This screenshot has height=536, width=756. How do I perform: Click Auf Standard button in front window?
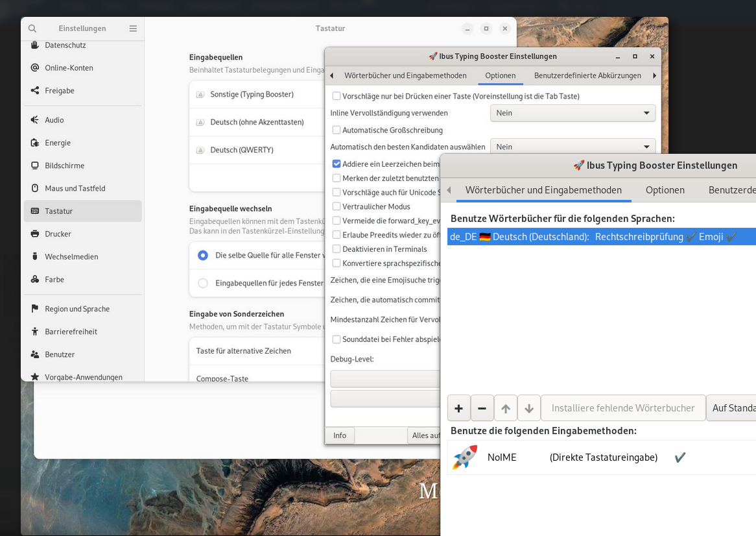[731, 408]
